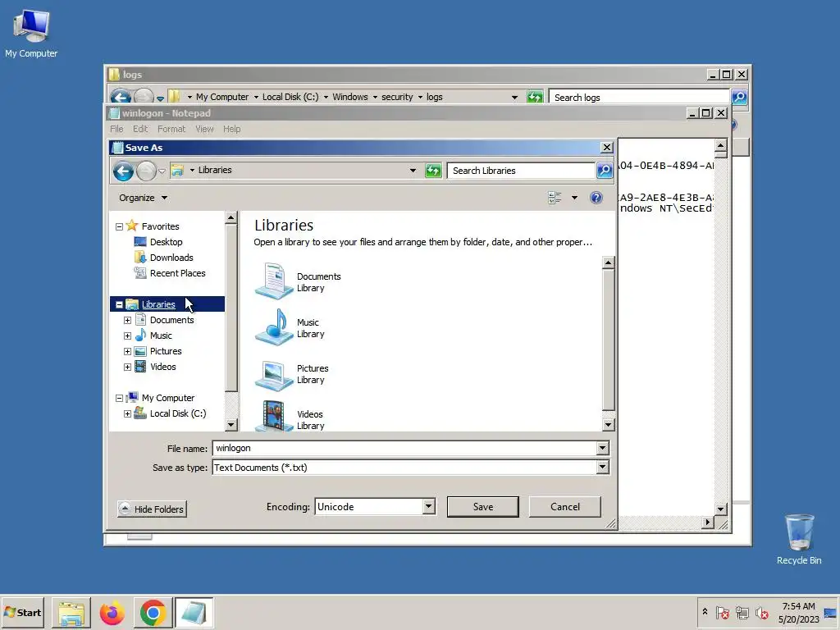Open Notepad Help menu

[231, 129]
